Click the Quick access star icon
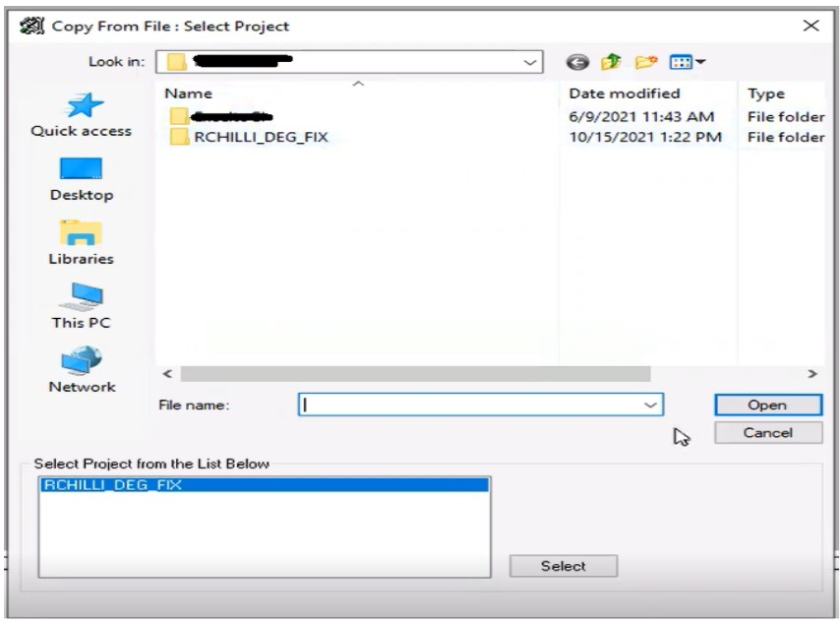The height and width of the screenshot is (626, 840). click(x=83, y=105)
